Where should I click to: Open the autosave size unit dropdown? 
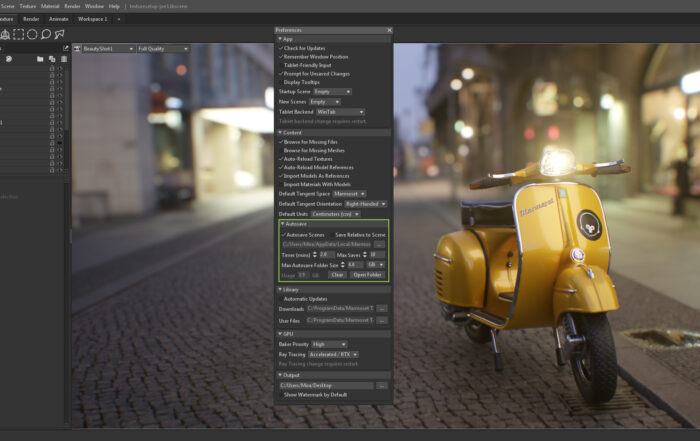[x=375, y=265]
